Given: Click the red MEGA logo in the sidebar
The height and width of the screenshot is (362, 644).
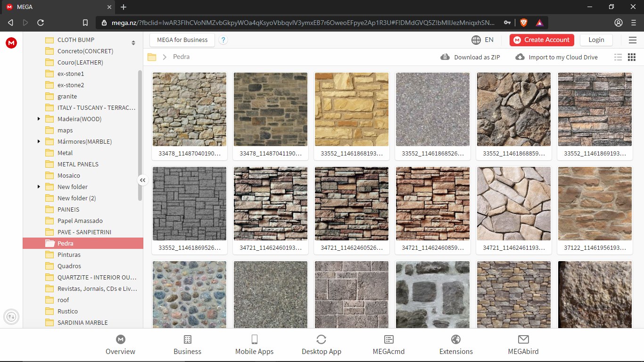Looking at the screenshot, I should pos(11,43).
